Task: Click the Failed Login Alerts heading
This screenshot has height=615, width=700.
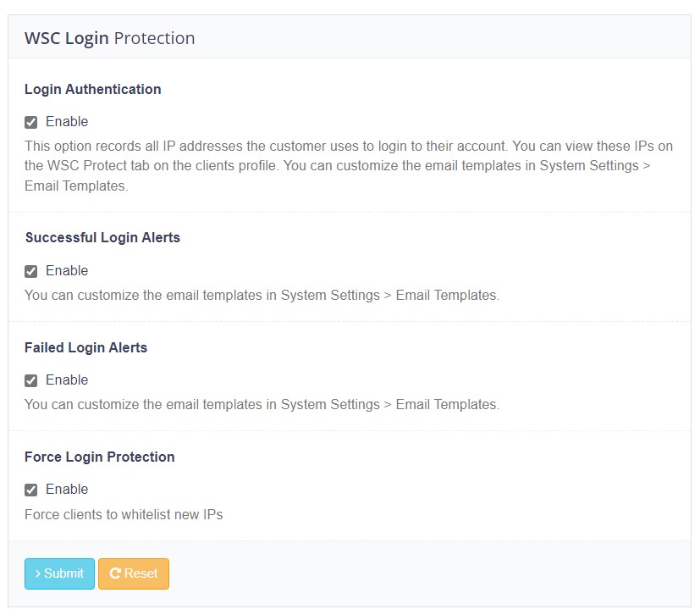Action: pyautogui.click(x=85, y=347)
